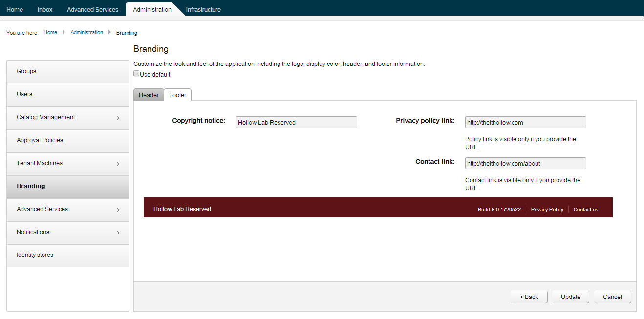Select the Footer tab
This screenshot has height=319, width=644.
(177, 95)
